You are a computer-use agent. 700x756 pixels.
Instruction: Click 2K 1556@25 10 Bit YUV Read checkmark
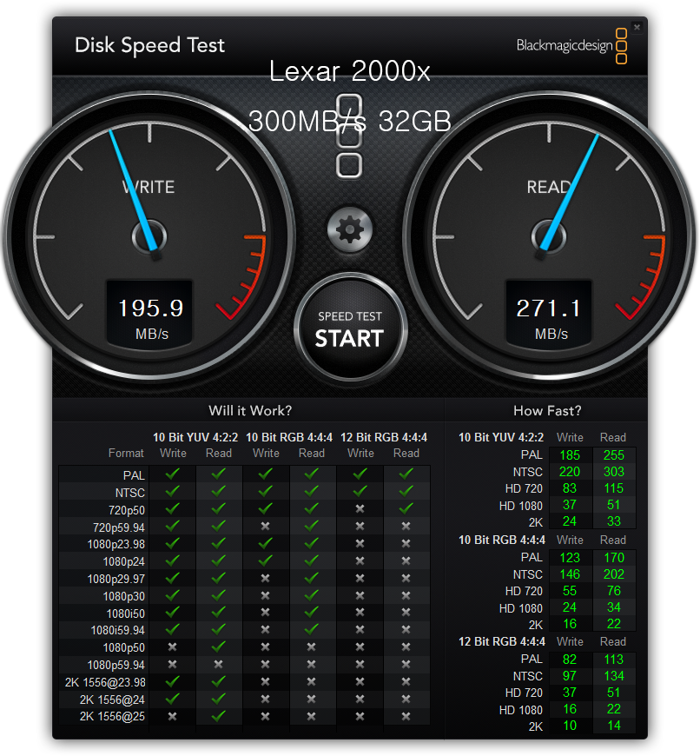219,716
